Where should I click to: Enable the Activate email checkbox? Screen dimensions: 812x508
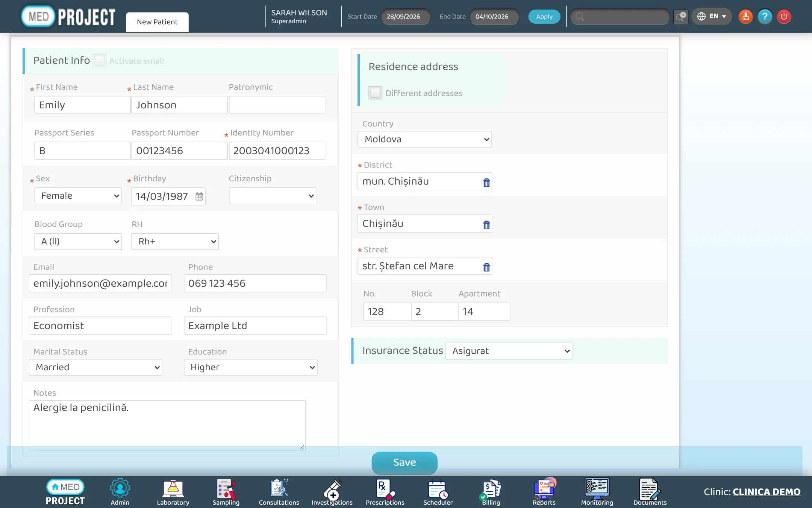click(x=100, y=61)
